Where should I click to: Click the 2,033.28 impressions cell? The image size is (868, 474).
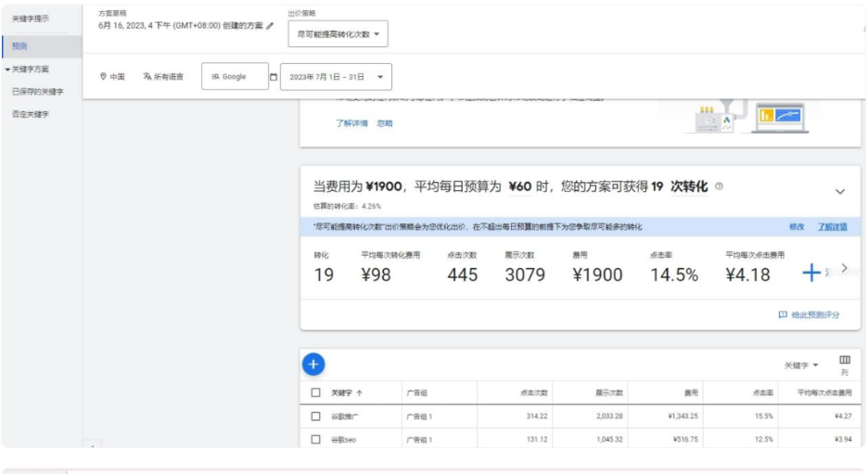click(x=609, y=416)
